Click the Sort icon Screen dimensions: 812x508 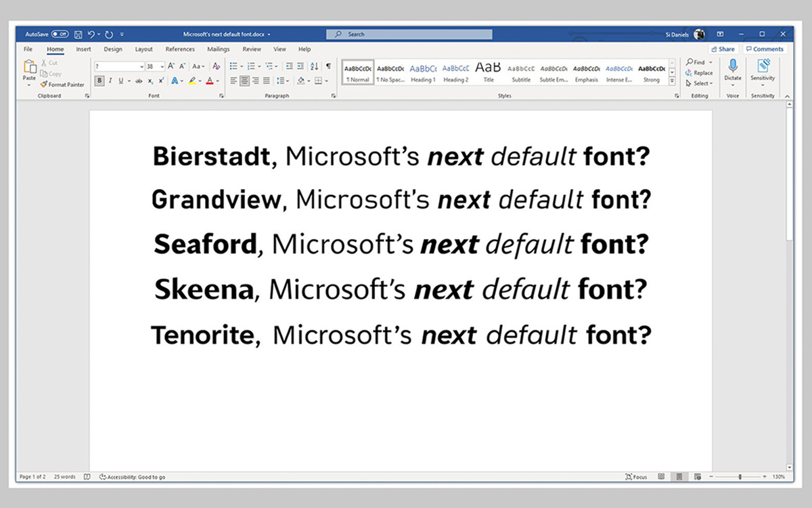(x=315, y=66)
